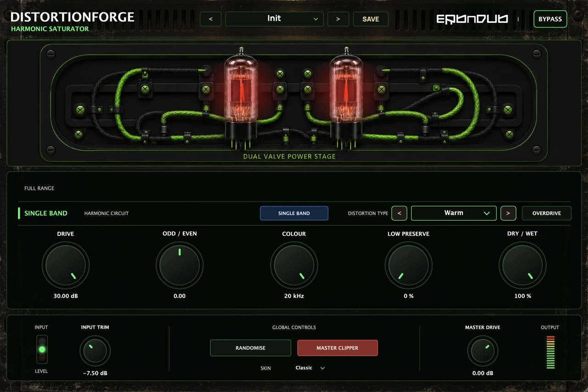
Task: Click the 20 kHz colour value
Action: click(294, 296)
